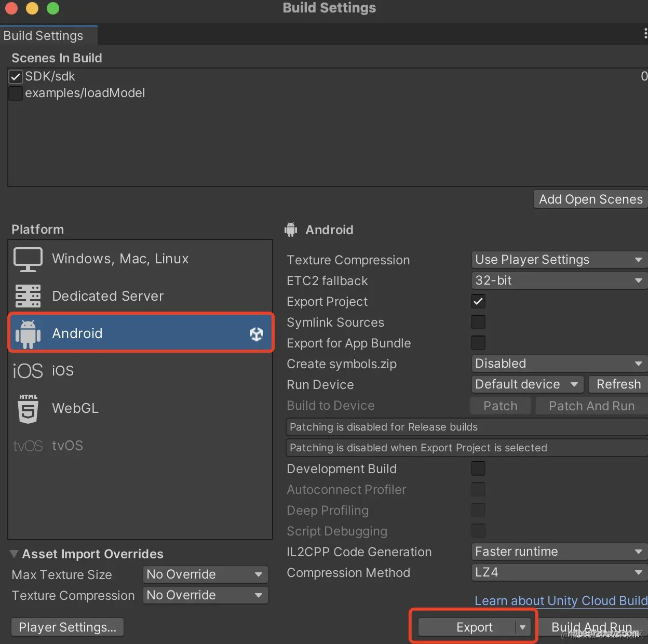Open Player Settings...
This screenshot has height=644, width=648.
point(67,627)
